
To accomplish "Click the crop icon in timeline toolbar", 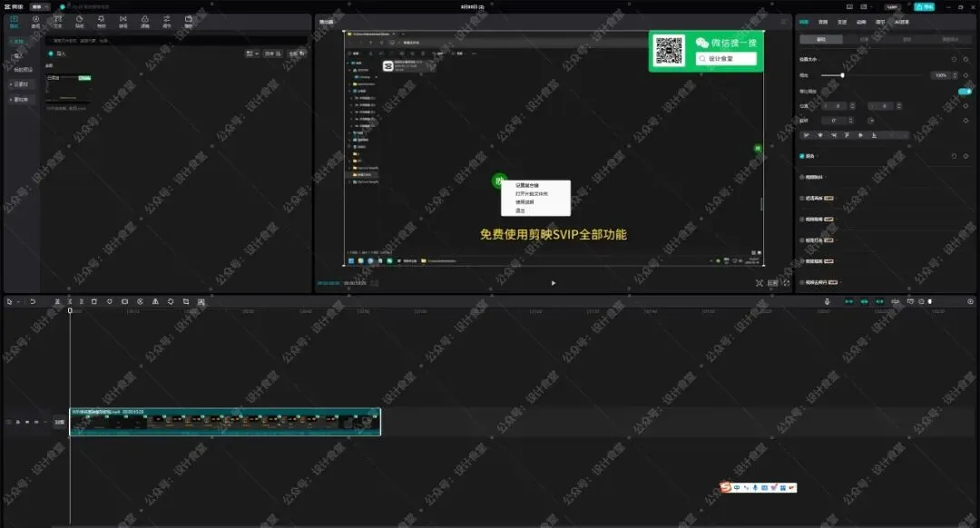I will point(186,302).
